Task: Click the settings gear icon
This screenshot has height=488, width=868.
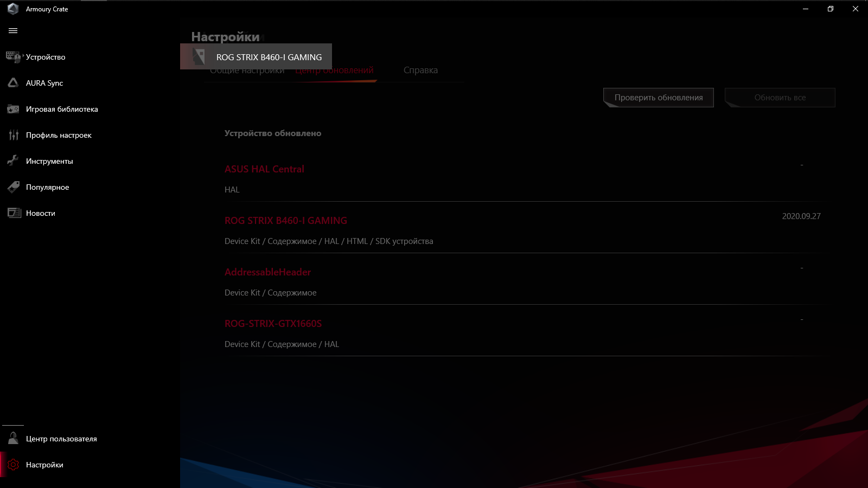Action: [13, 465]
